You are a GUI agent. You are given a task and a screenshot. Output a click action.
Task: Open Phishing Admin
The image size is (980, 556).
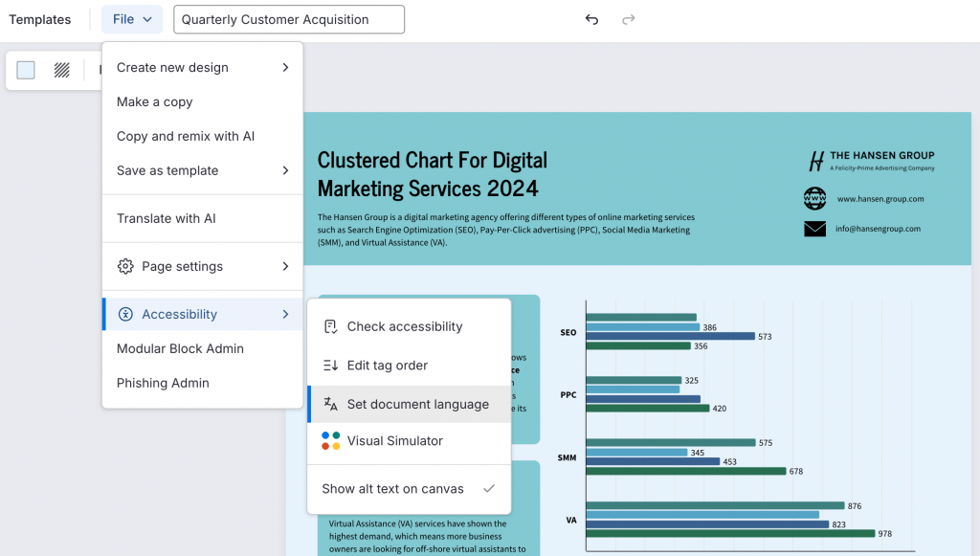(203, 383)
